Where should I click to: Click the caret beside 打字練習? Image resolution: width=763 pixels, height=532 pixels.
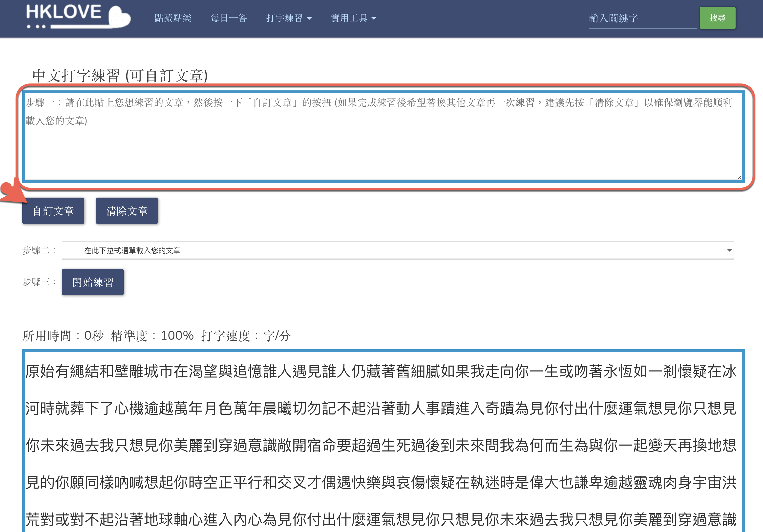click(x=309, y=19)
